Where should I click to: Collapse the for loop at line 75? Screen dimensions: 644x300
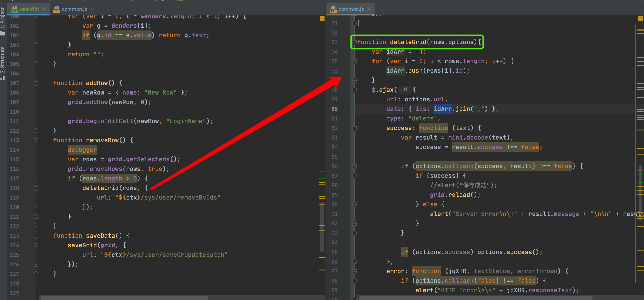coord(354,61)
